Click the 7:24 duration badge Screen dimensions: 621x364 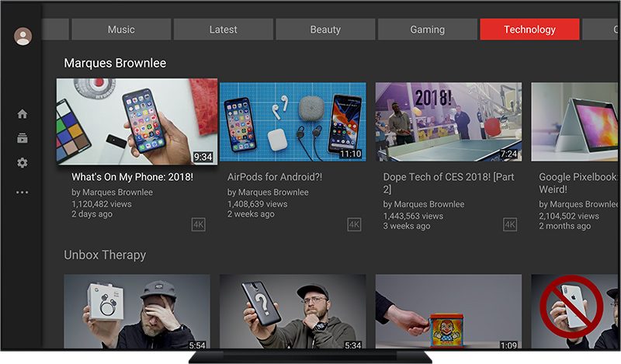coord(508,154)
